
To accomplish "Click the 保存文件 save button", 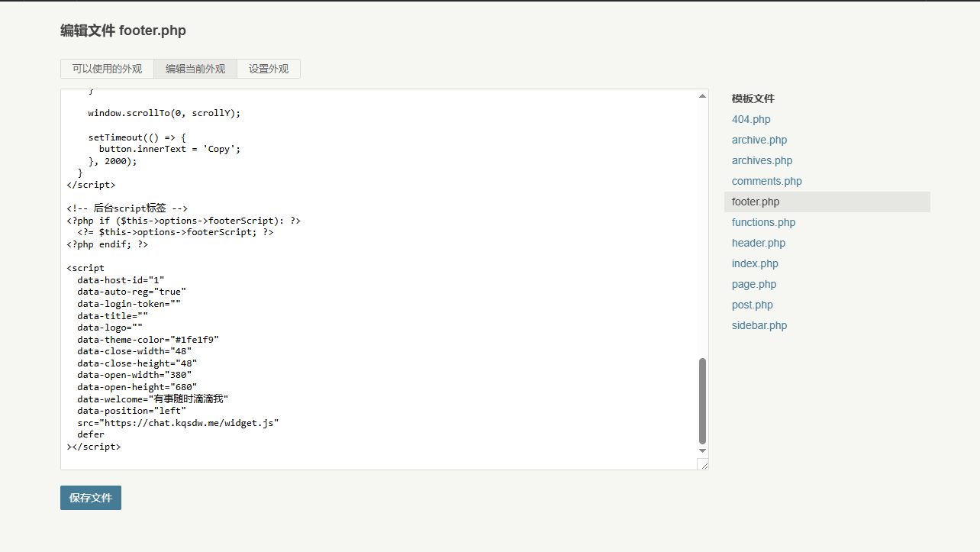I will pyautogui.click(x=91, y=498).
